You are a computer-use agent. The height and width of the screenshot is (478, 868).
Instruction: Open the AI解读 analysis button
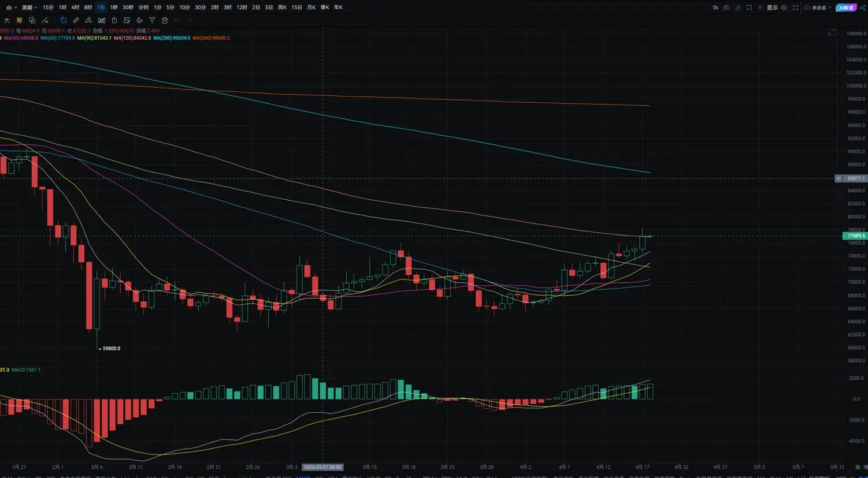click(x=846, y=8)
